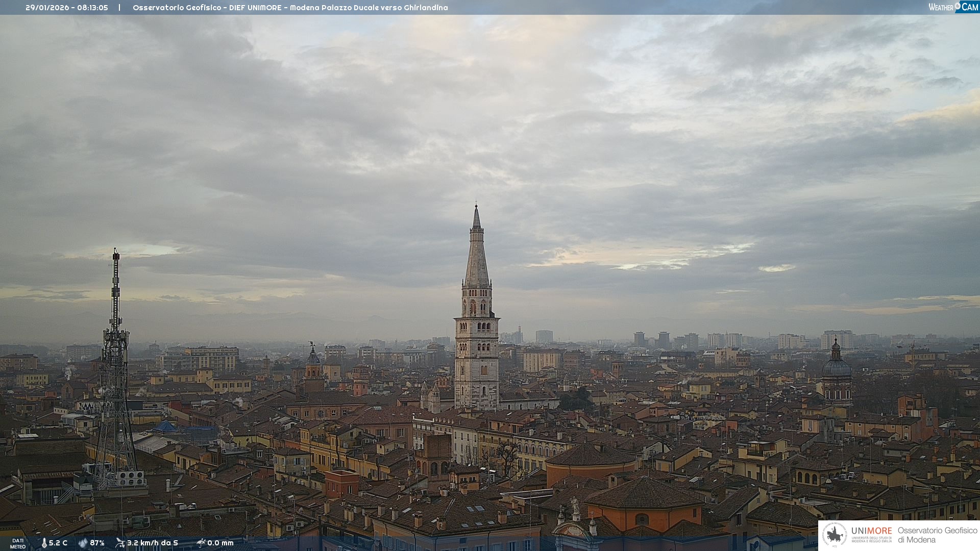
Task: Click the Osservatorio Geofisico di Modena text
Action: click(937, 535)
